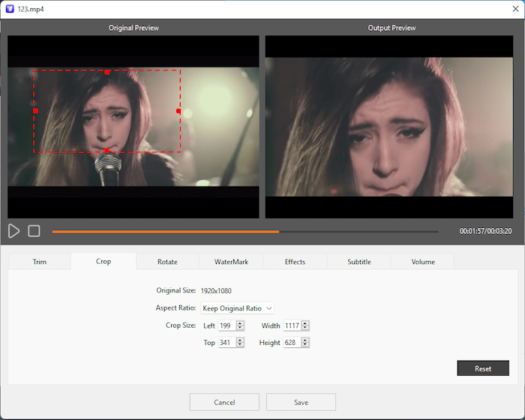Viewport: 525px width, 420px height.
Task: Save the crop changes
Action: (301, 402)
